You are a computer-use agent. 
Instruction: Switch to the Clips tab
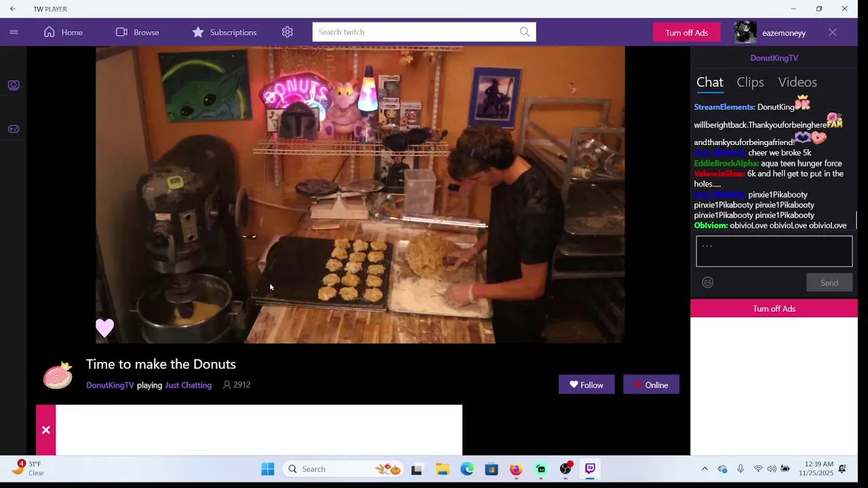coord(750,82)
